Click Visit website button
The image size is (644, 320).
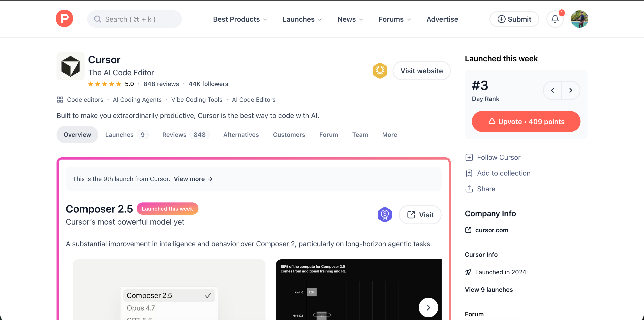(x=421, y=71)
